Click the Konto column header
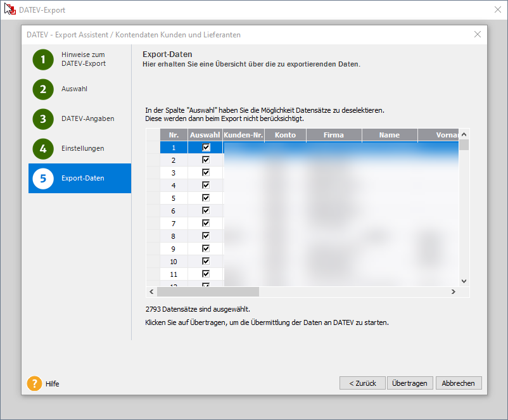The width and height of the screenshot is (508, 420). (x=286, y=135)
